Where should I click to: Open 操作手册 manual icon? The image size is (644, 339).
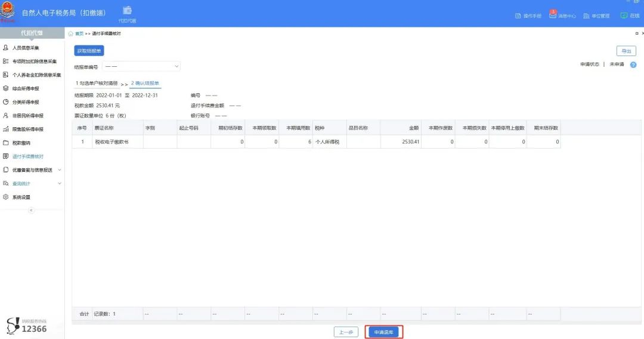click(518, 16)
